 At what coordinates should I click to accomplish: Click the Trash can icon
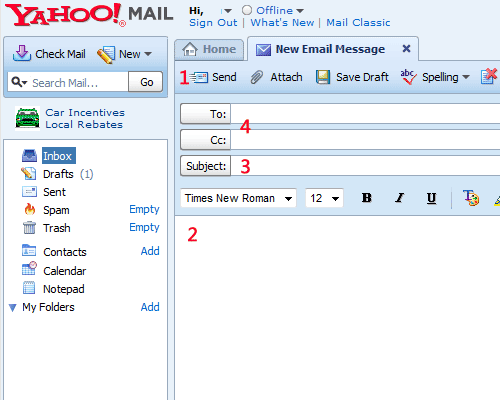(29, 228)
